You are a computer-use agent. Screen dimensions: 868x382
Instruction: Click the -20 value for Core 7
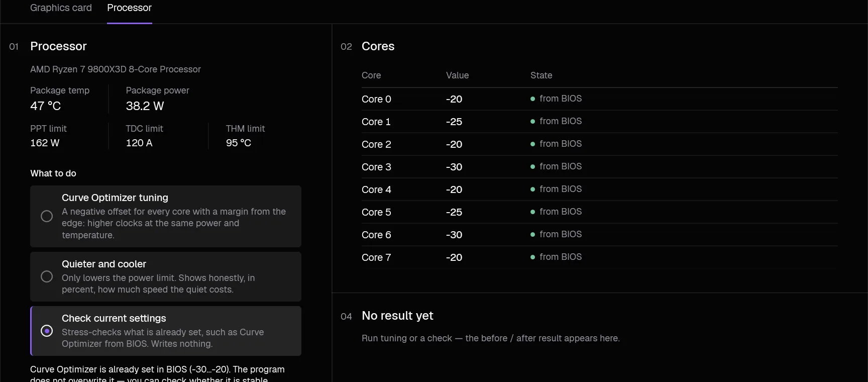(454, 257)
